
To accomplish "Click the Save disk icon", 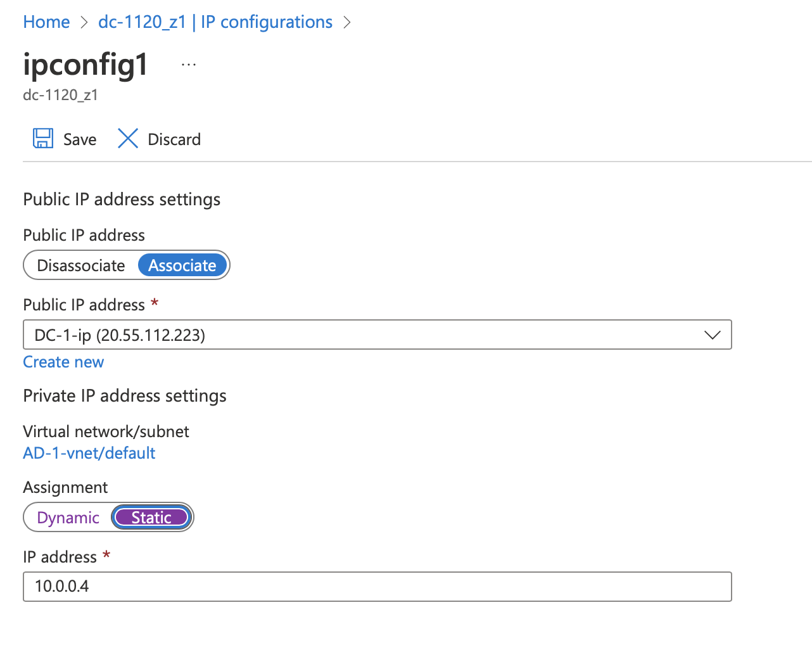I will point(42,138).
